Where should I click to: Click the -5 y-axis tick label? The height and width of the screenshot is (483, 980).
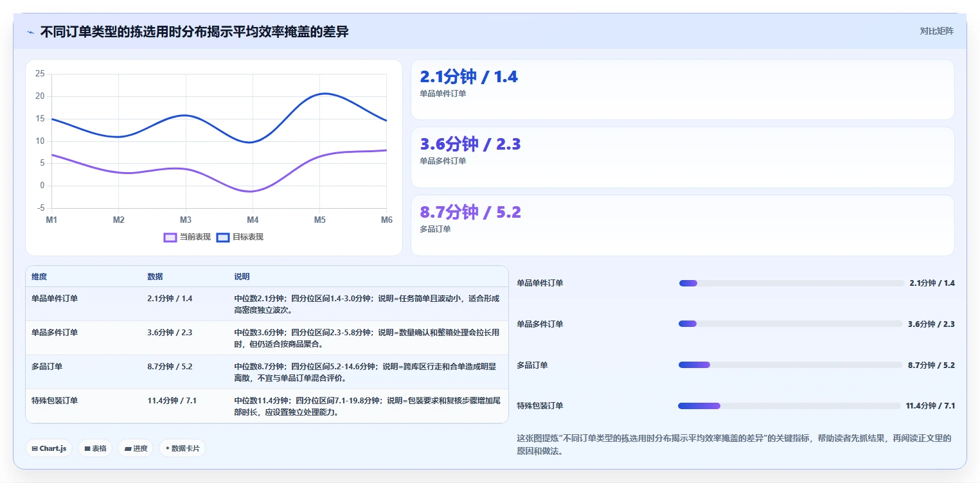pyautogui.click(x=40, y=208)
